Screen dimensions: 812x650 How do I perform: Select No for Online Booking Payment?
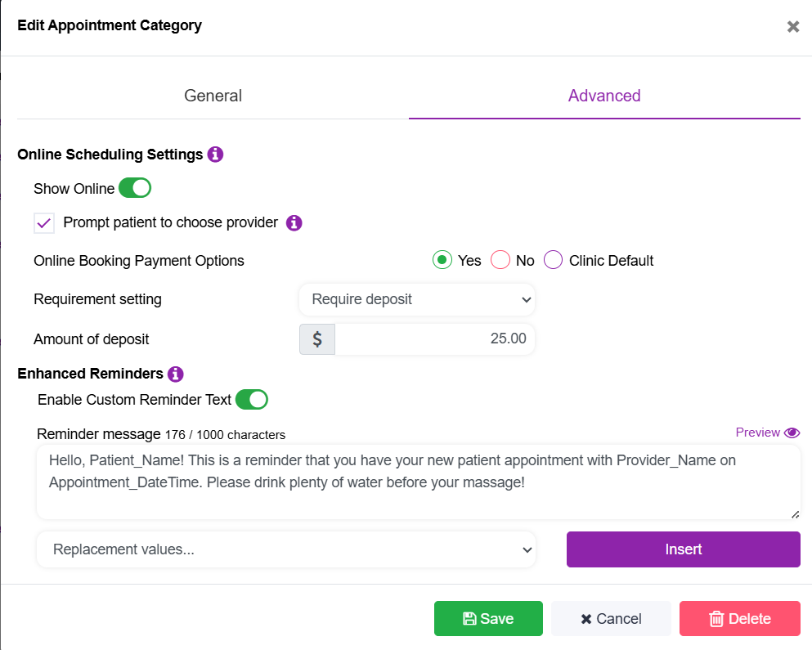pyautogui.click(x=500, y=261)
